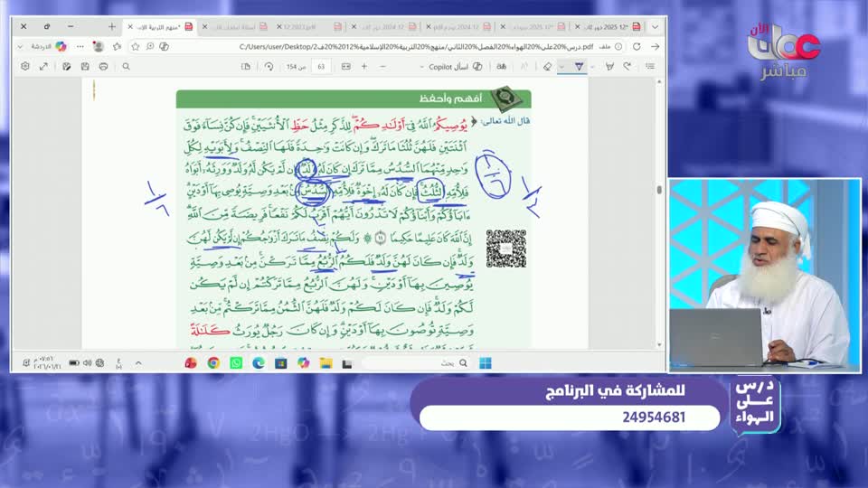868x488 pixels.
Task: Open the PDF viewer settings gear
Action: tap(25, 66)
